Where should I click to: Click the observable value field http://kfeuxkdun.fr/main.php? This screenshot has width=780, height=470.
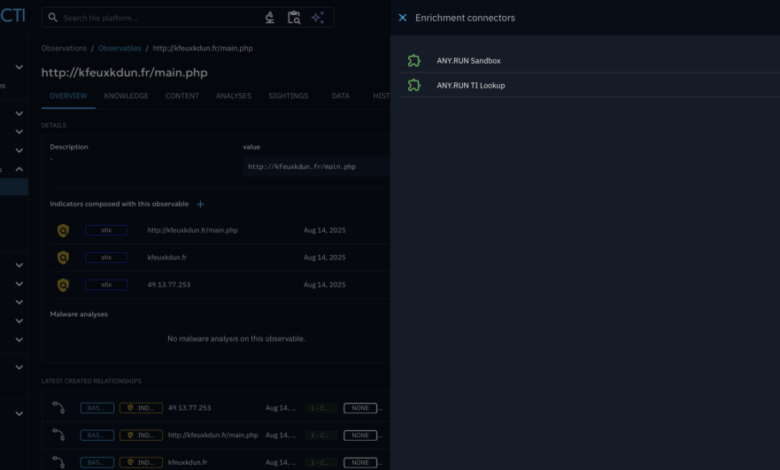316,167
